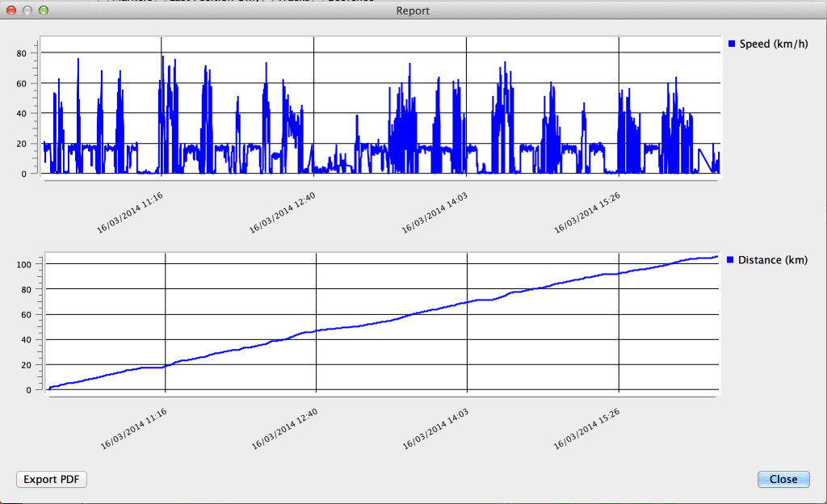This screenshot has width=827, height=504.
Task: Click the 20 label on the distance axis
Action: [27, 365]
